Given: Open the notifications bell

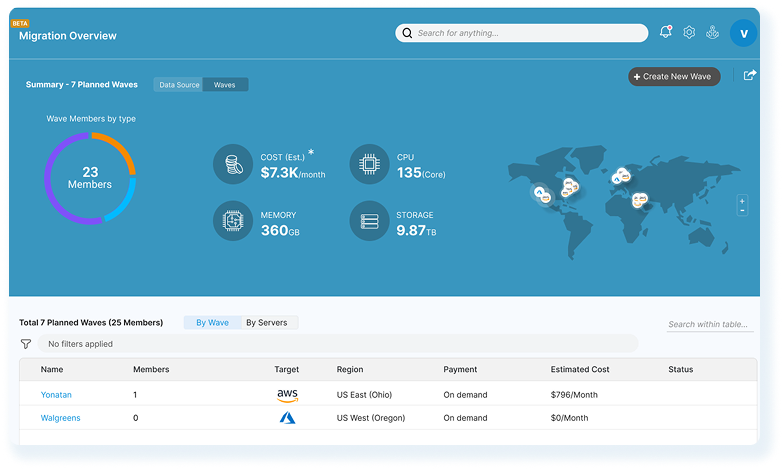Looking at the screenshot, I should 665,32.
